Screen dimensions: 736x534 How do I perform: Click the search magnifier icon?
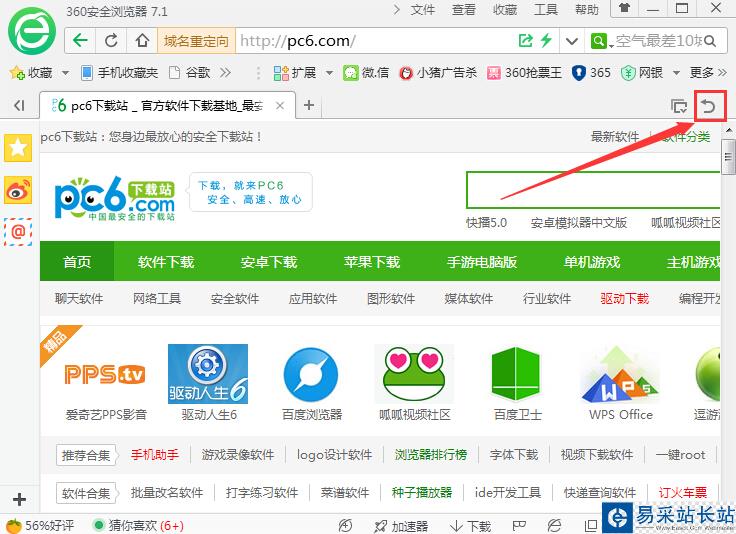tap(710, 41)
